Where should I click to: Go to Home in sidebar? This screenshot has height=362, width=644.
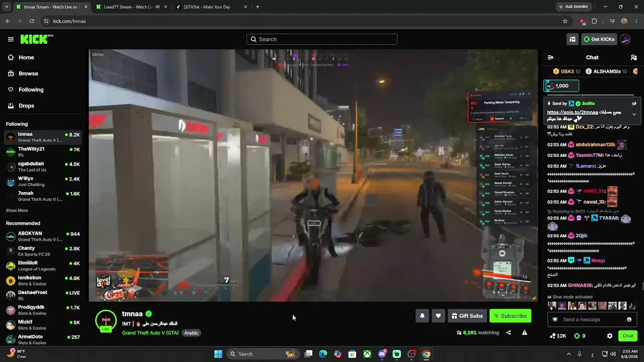coord(44,57)
